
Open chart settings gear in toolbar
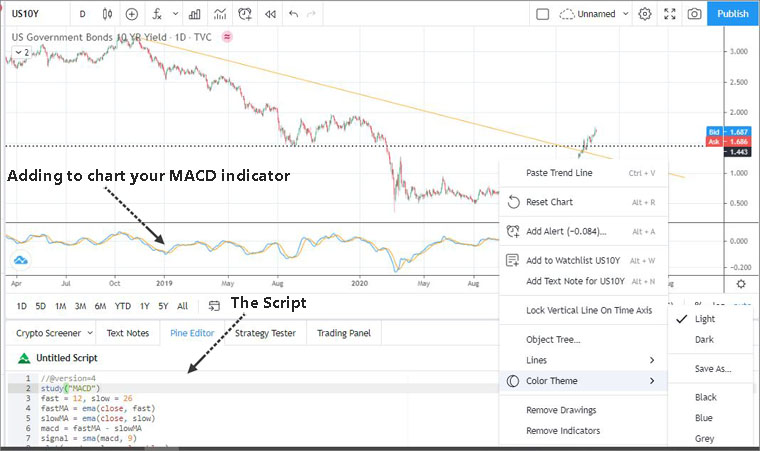(645, 14)
